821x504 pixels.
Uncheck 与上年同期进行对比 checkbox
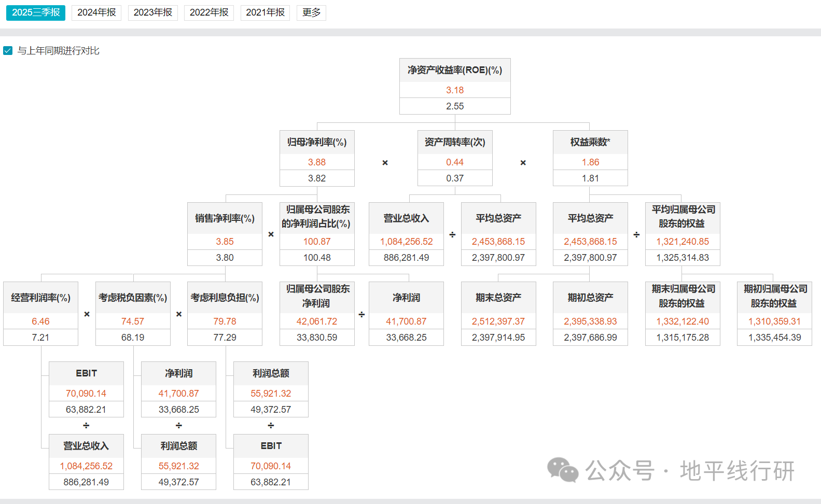tap(8, 51)
